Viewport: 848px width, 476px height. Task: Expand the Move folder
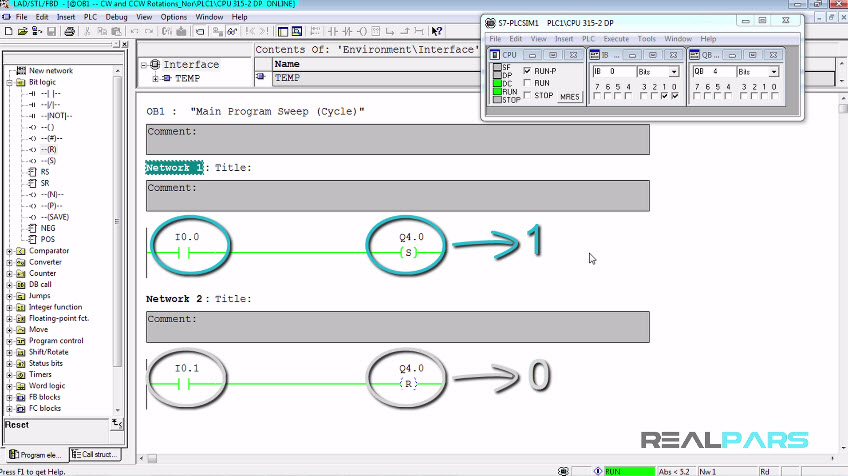(9, 330)
